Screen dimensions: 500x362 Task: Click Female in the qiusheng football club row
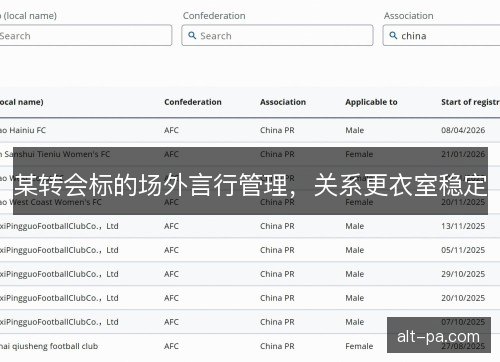359,346
